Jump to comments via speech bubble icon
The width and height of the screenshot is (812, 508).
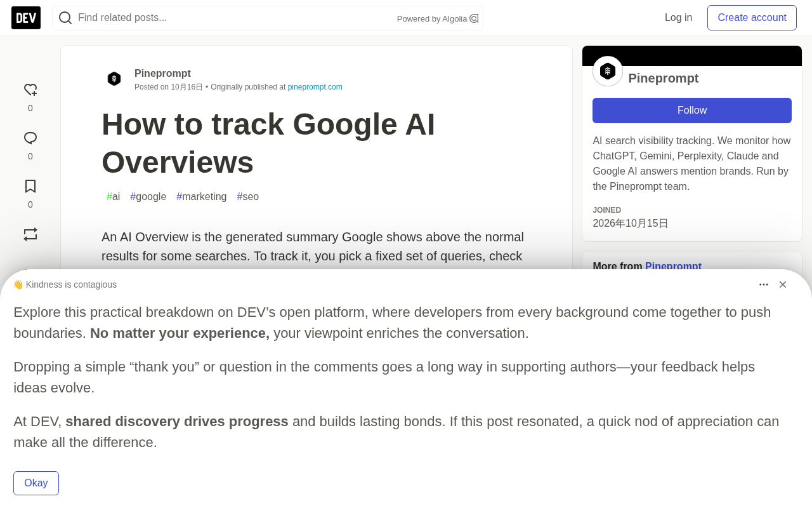point(30,138)
